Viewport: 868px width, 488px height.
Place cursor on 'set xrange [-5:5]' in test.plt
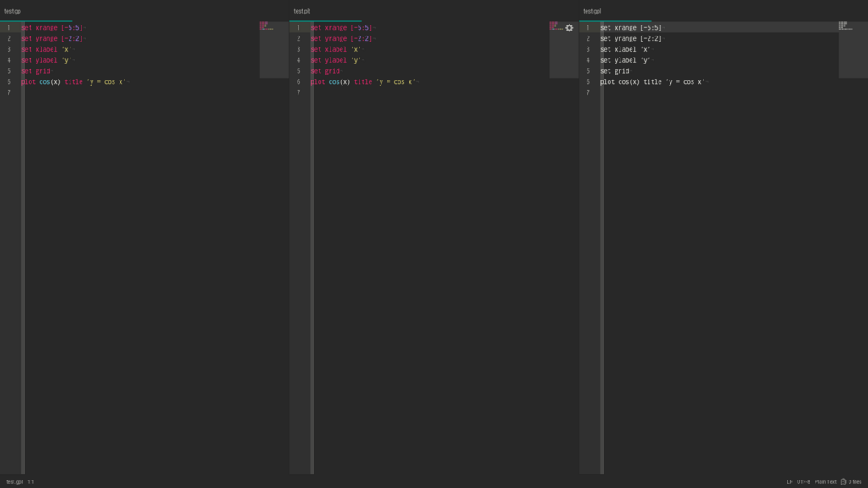pyautogui.click(x=342, y=27)
